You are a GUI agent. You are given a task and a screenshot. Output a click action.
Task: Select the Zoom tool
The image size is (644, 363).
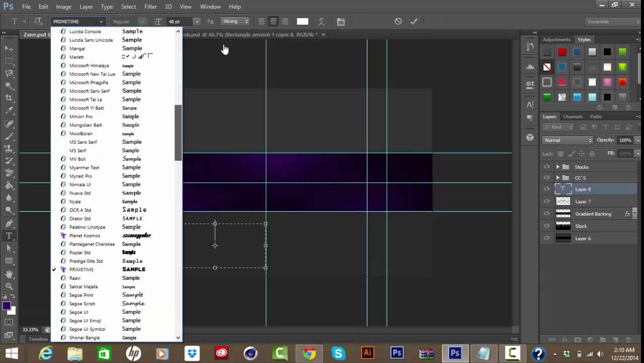click(x=9, y=286)
